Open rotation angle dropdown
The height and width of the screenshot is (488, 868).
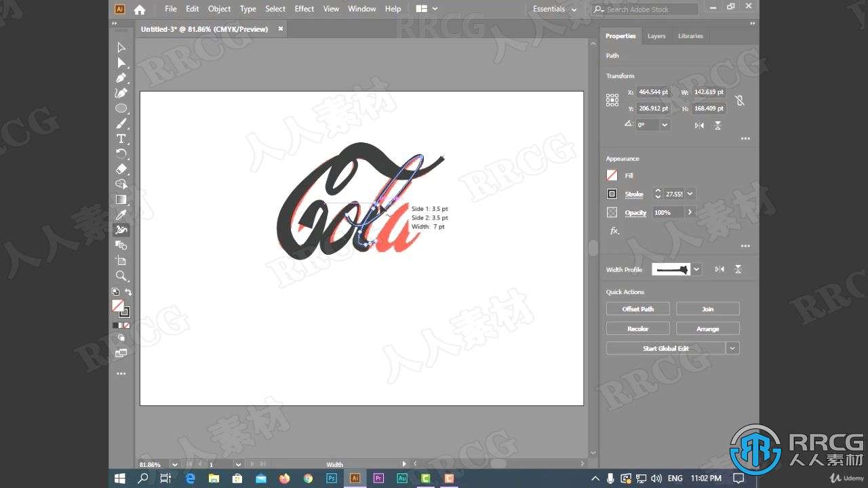coord(665,125)
